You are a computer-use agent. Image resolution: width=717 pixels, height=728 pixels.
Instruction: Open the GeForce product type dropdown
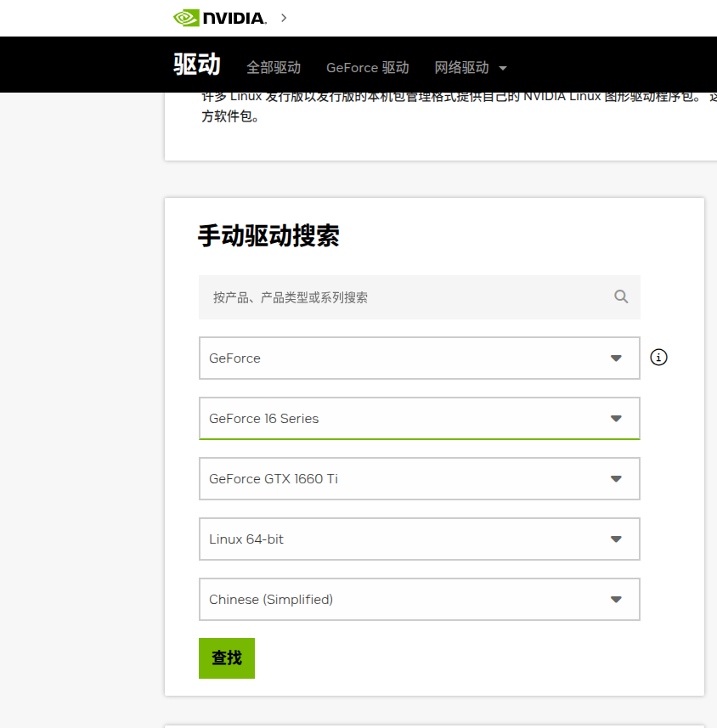click(x=420, y=358)
